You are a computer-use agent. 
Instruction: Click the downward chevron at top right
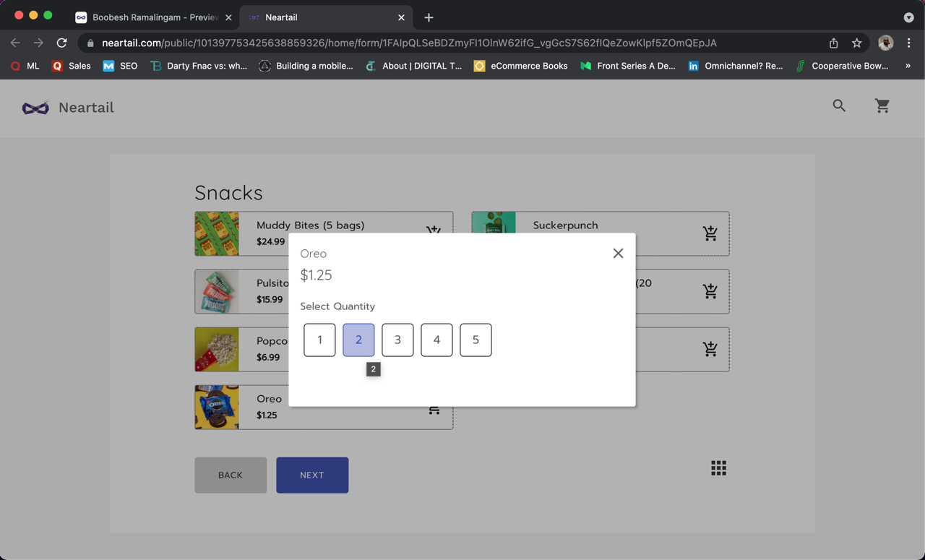click(x=909, y=17)
